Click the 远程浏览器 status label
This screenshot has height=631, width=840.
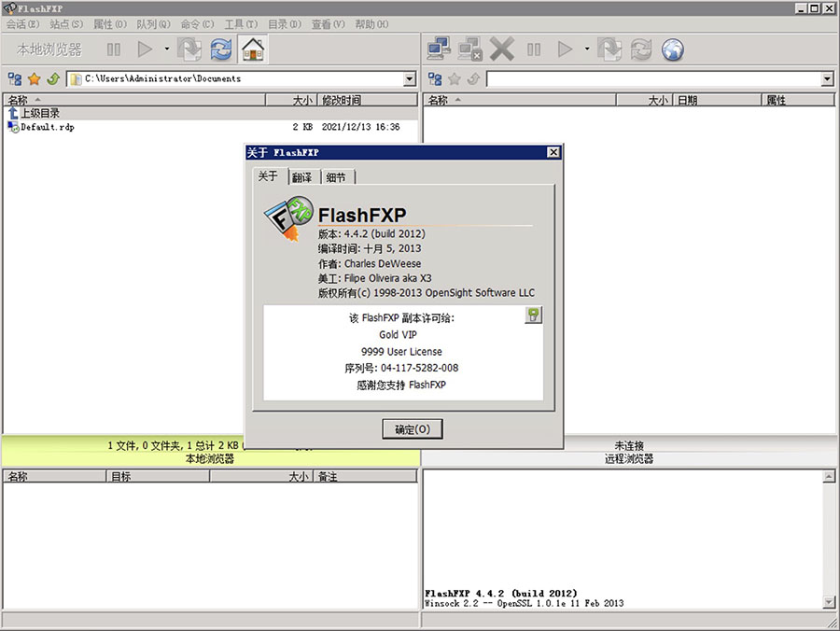pyautogui.click(x=629, y=458)
